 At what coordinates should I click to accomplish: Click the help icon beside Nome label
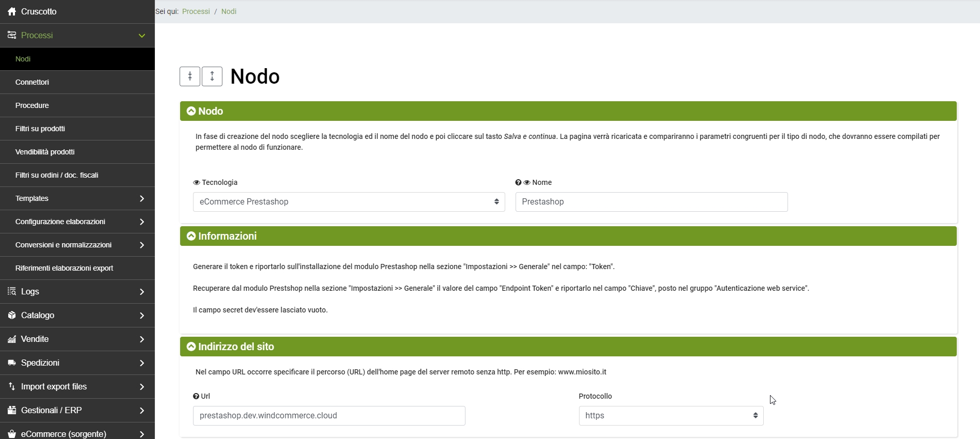pos(518,182)
